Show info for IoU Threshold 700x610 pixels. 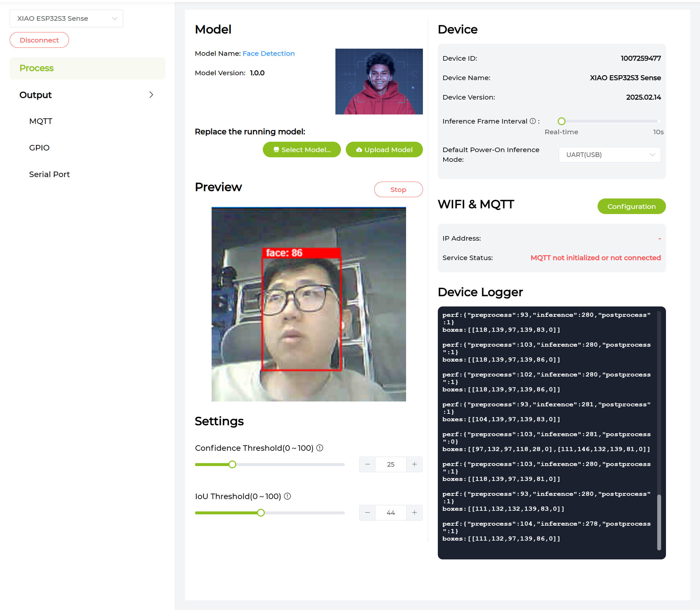click(x=287, y=496)
